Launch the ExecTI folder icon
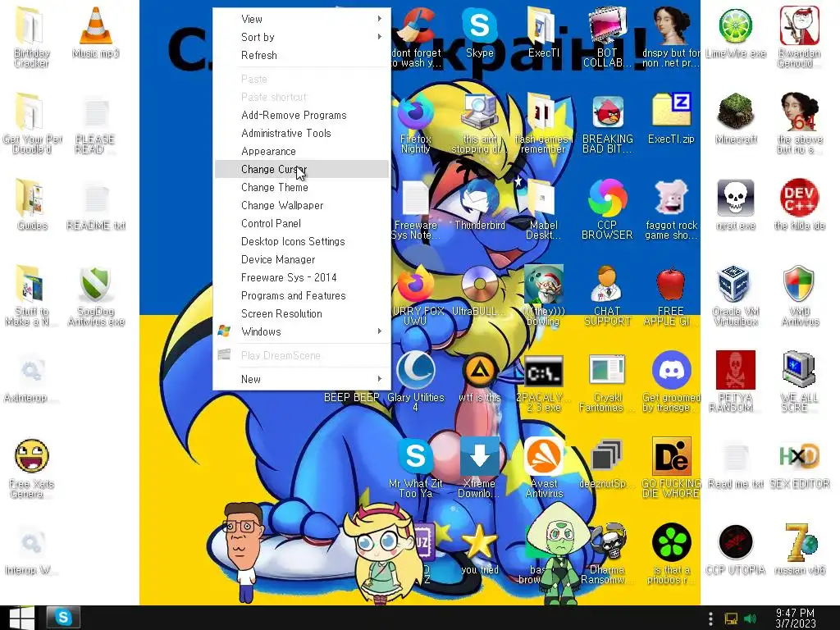This screenshot has height=630, width=840. coord(543,25)
